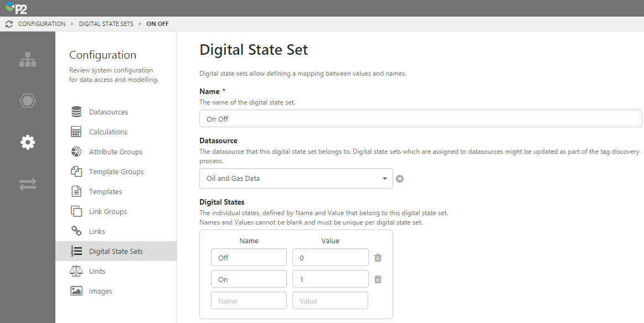Viewport: 644px width, 323px height.
Task: Open the hierarchy icon in left rail
Action: tap(28, 60)
